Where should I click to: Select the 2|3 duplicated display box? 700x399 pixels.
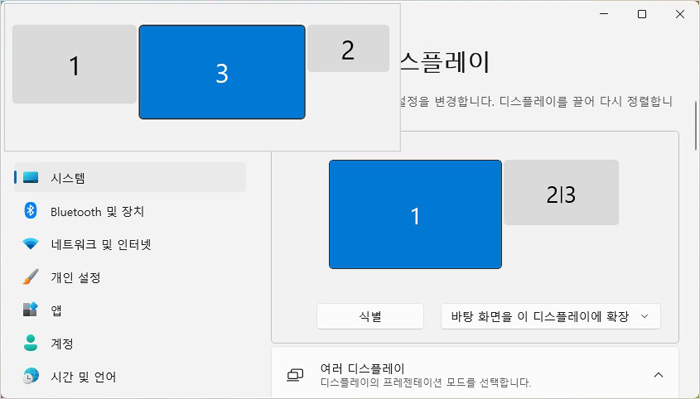561,192
